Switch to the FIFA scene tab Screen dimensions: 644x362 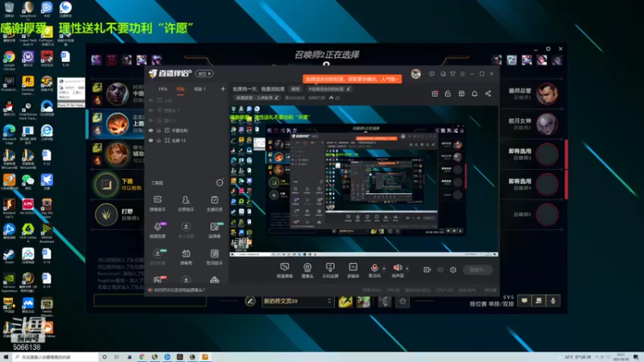[163, 88]
